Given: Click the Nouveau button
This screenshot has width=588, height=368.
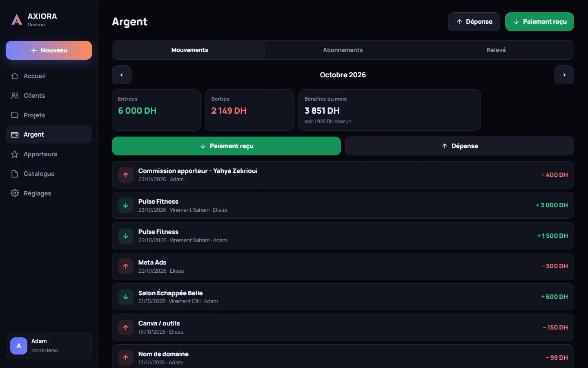Looking at the screenshot, I should click(x=49, y=50).
